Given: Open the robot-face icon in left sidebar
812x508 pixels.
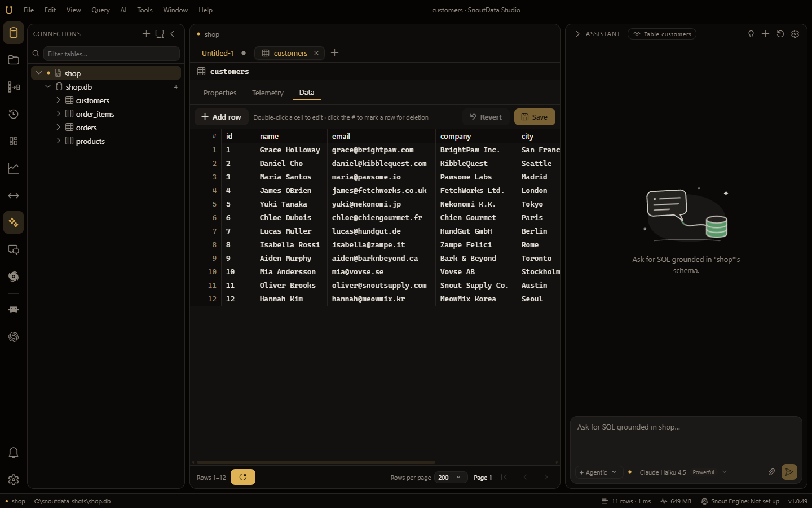Looking at the screenshot, I should (14, 310).
